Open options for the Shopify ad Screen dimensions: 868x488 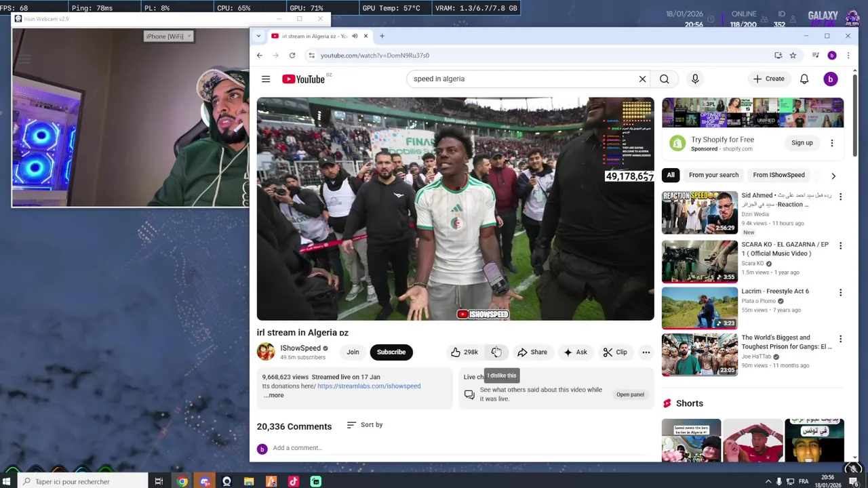tap(832, 143)
